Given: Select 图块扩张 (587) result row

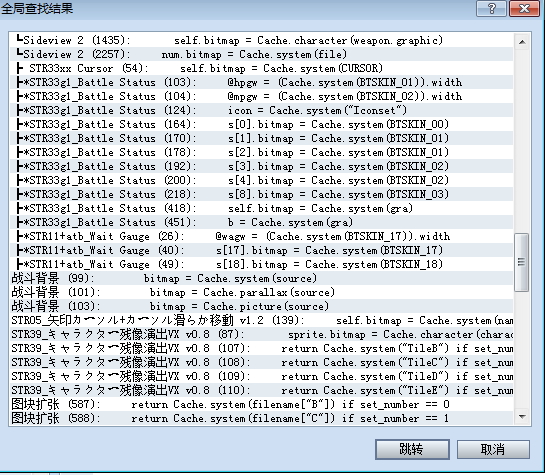Looking at the screenshot, I should (x=261, y=404).
